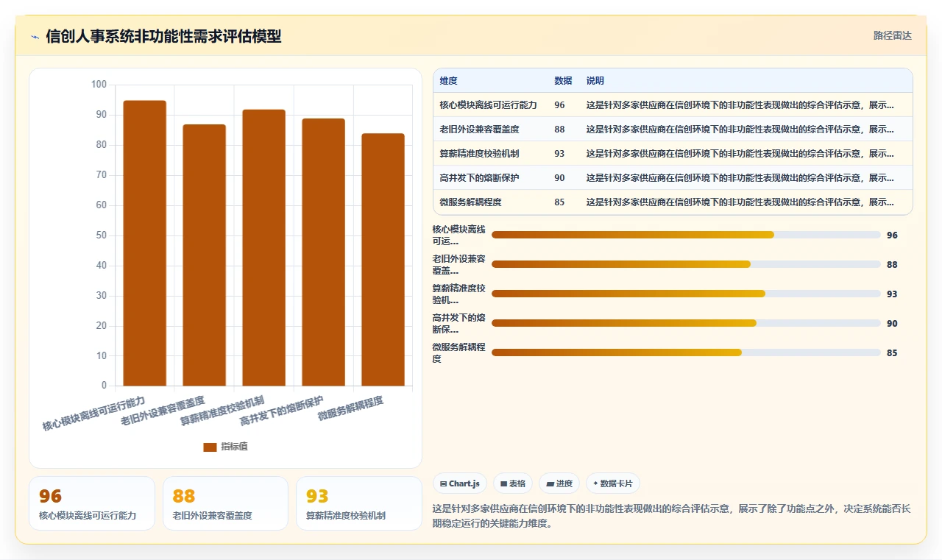The height and width of the screenshot is (560, 942).
Task: Open the 96 核心模块离线可运行能力 stat card
Action: (x=92, y=503)
